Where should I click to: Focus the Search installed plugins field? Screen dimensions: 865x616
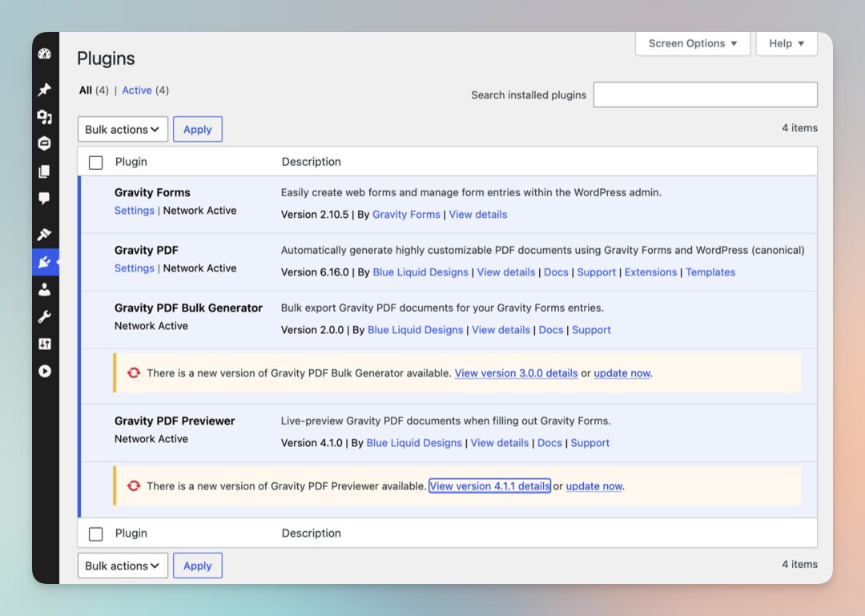pos(705,95)
